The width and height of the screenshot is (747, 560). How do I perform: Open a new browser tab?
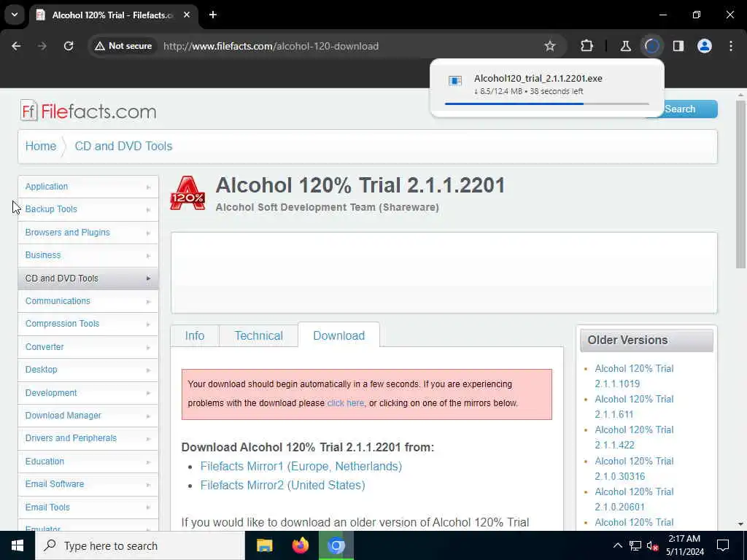click(213, 15)
